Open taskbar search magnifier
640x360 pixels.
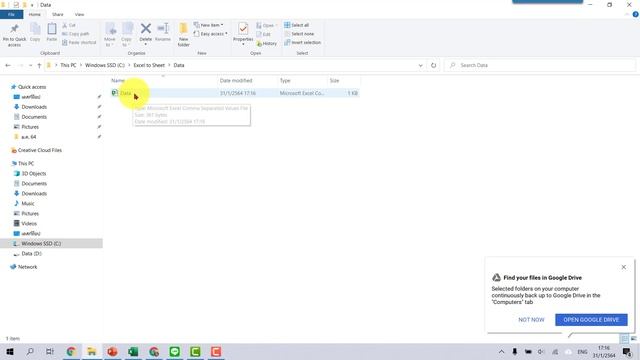pyautogui.click(x=30, y=351)
